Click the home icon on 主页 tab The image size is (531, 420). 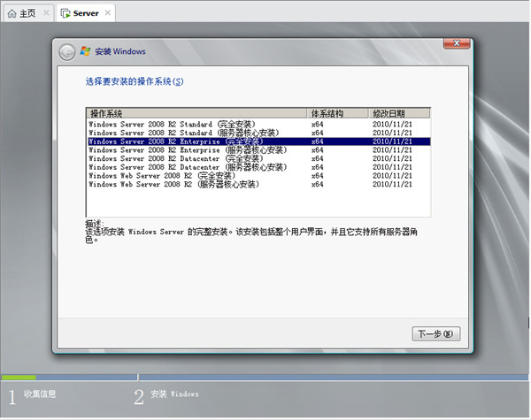12,13
